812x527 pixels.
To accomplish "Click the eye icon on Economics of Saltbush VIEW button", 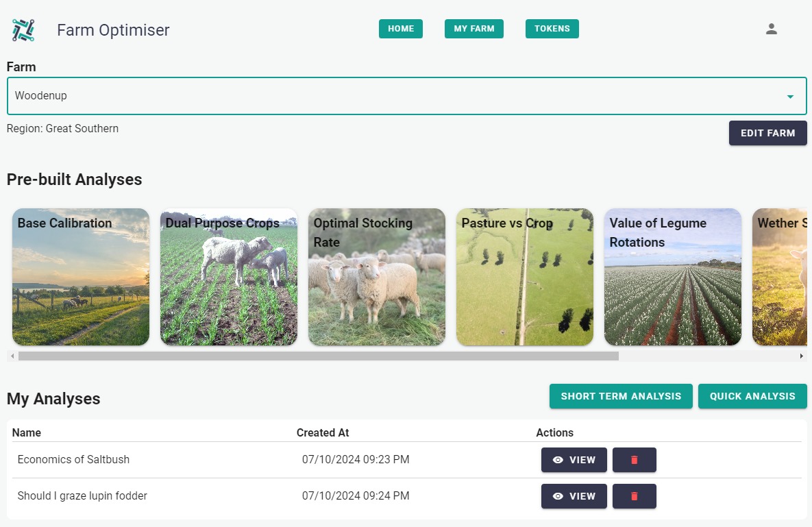I will [559, 460].
